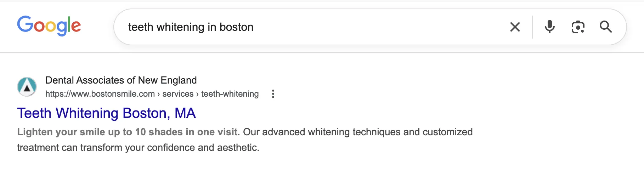
Task: Click the magnifying glass search button
Action: 605,27
